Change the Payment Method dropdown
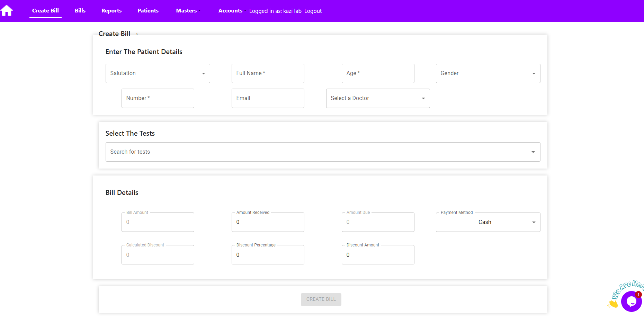The image size is (644, 316). click(488, 222)
